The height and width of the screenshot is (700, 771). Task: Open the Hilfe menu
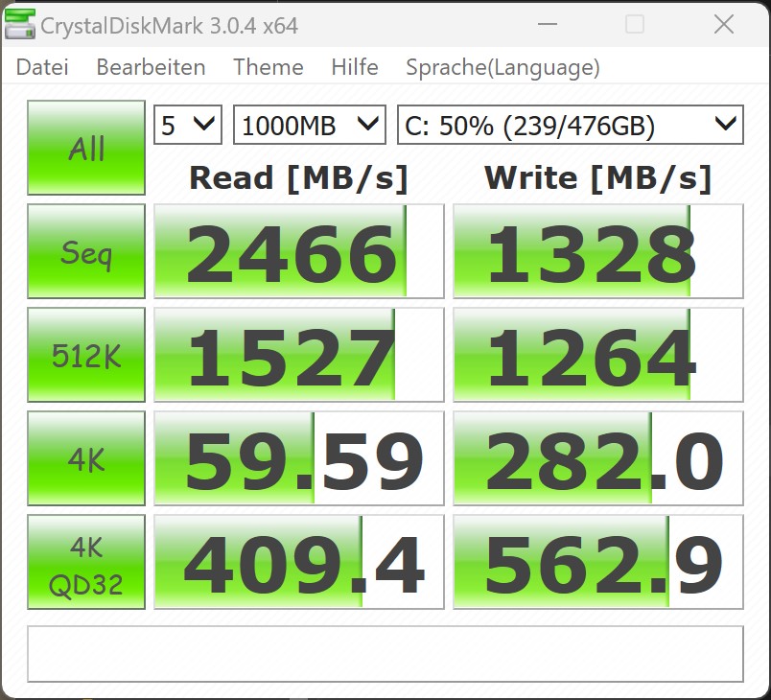[355, 67]
